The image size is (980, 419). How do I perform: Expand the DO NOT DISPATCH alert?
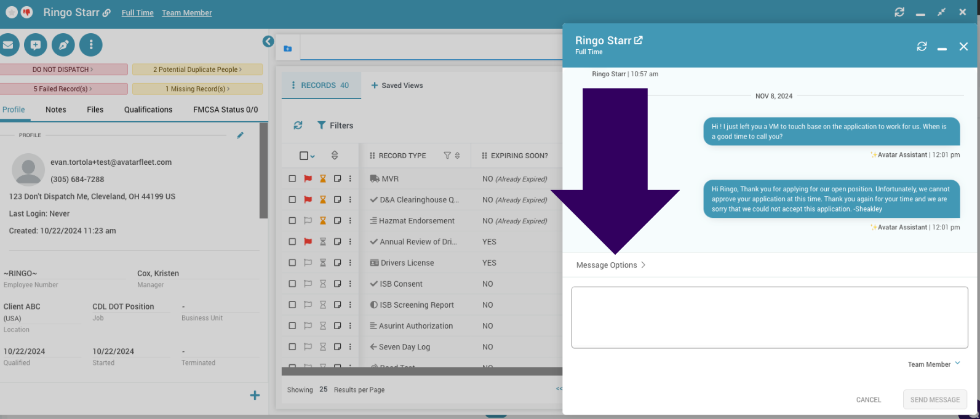tap(63, 70)
